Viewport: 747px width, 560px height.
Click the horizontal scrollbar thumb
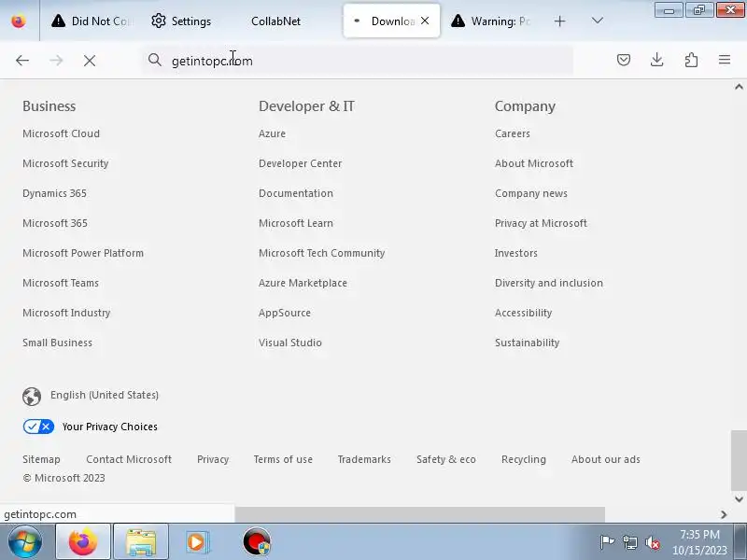pos(419,514)
